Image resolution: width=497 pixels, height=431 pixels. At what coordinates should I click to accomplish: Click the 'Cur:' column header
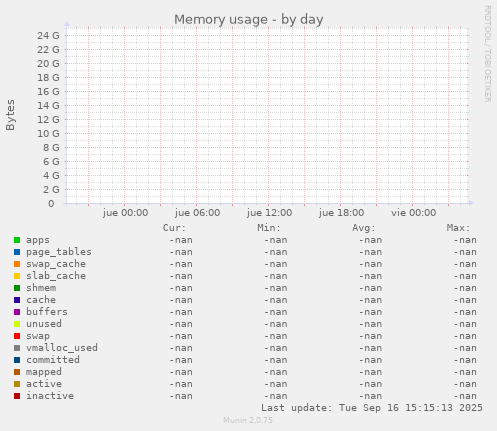pyautogui.click(x=174, y=228)
